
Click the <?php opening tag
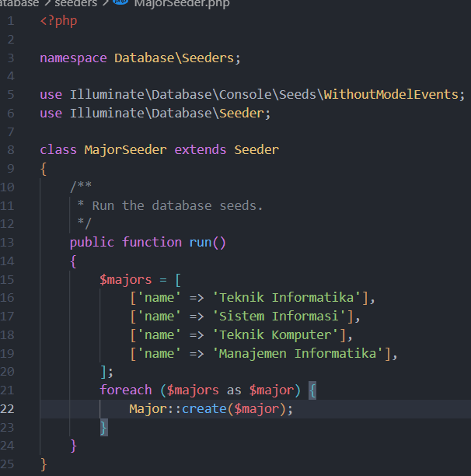[x=58, y=21]
